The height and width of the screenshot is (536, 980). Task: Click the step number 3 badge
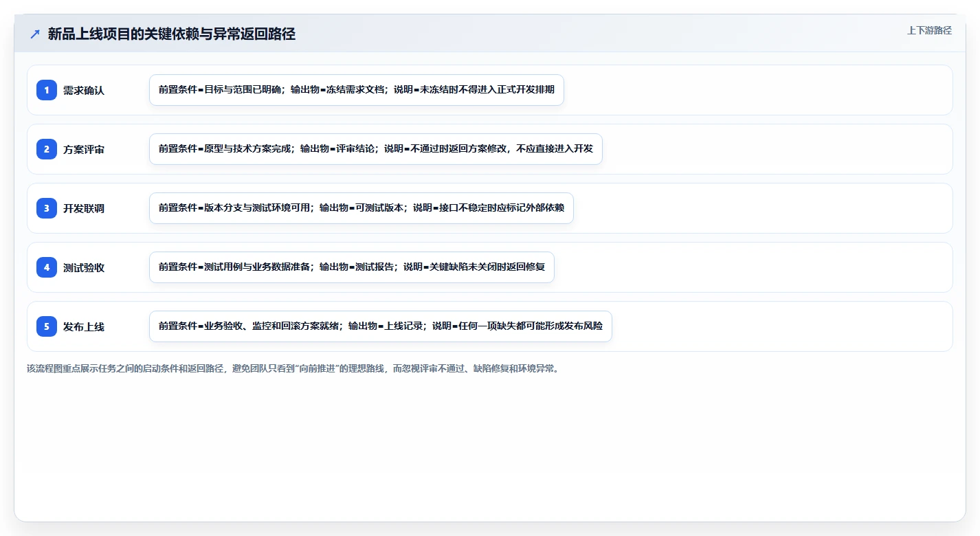[47, 208]
